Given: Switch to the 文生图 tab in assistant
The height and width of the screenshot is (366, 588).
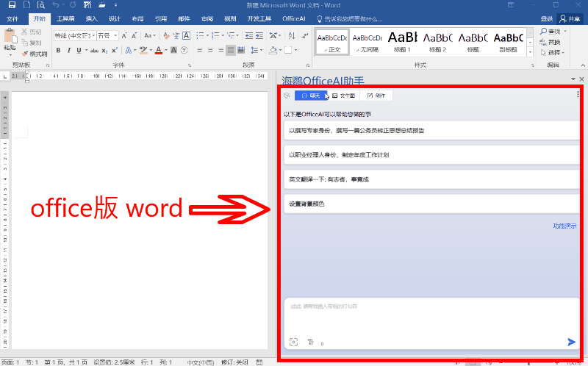Looking at the screenshot, I should [x=343, y=96].
